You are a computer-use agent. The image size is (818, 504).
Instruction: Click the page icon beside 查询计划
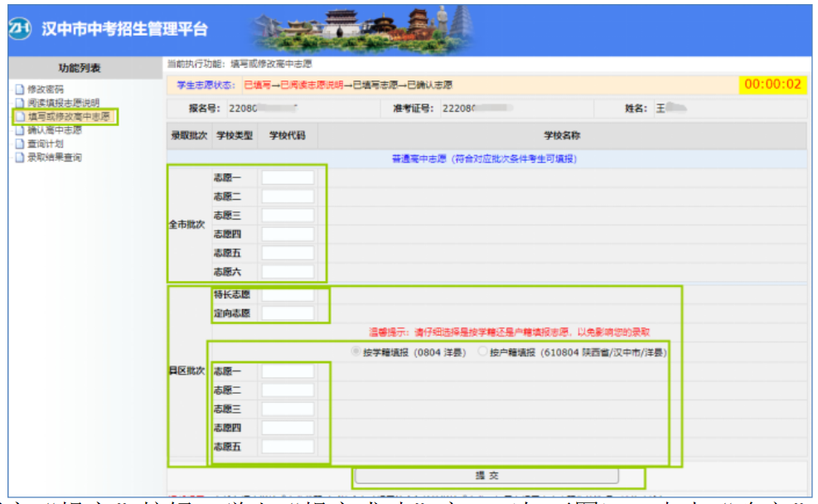(x=20, y=143)
